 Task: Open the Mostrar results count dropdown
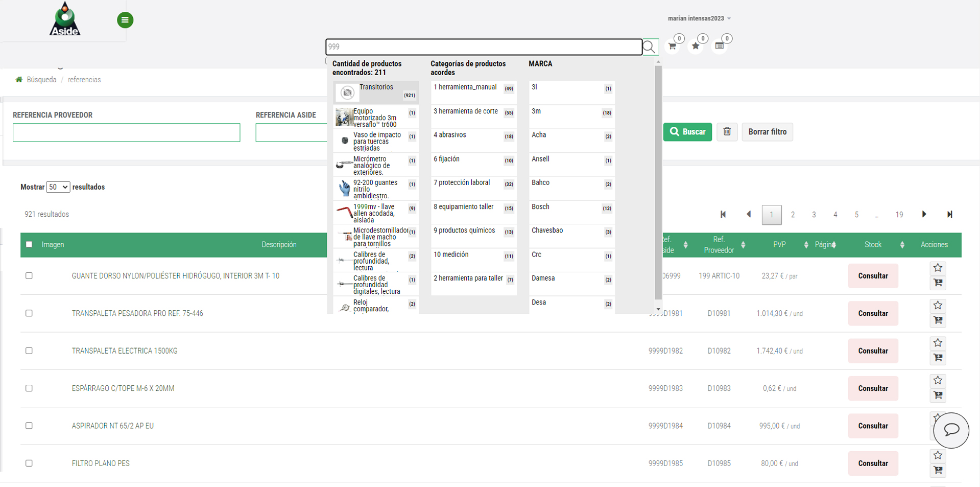[58, 187]
